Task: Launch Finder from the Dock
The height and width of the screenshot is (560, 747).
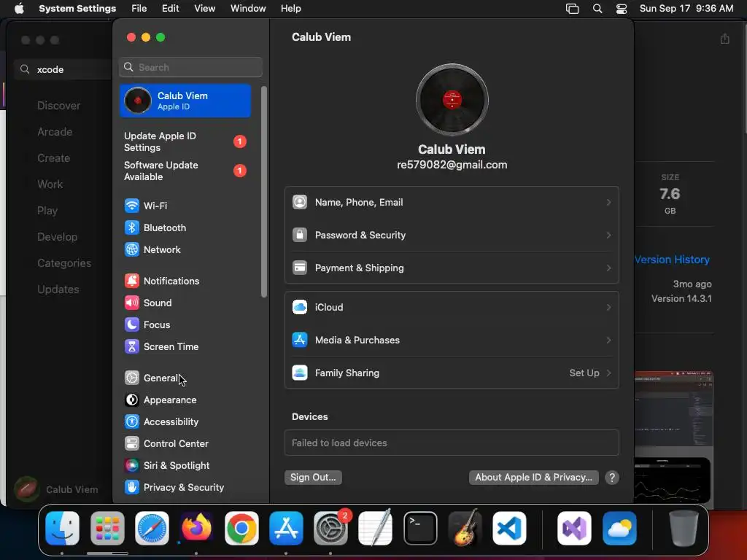Action: [63, 529]
